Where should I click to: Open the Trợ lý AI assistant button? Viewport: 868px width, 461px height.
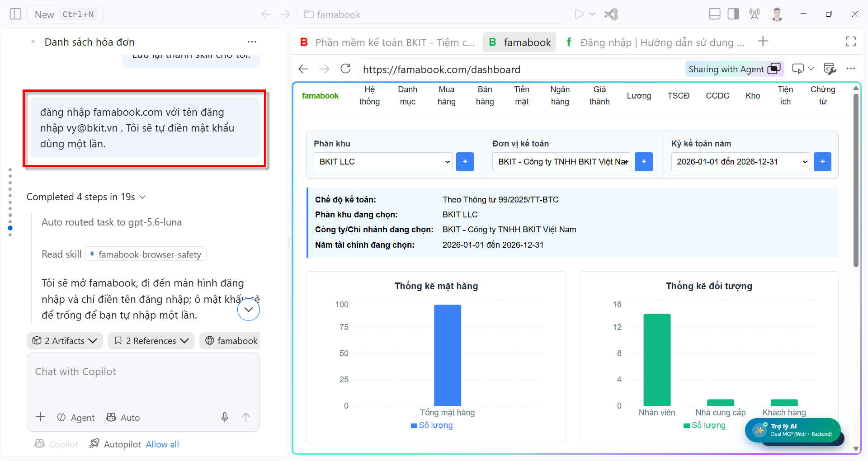[793, 430]
